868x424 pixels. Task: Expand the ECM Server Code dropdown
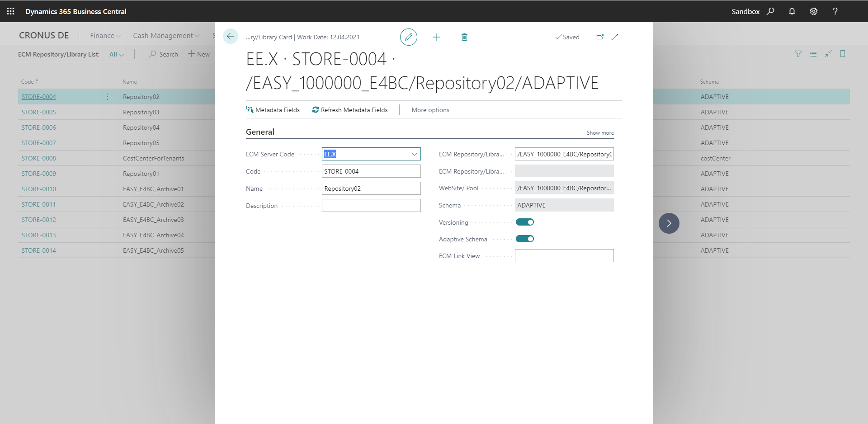point(414,154)
